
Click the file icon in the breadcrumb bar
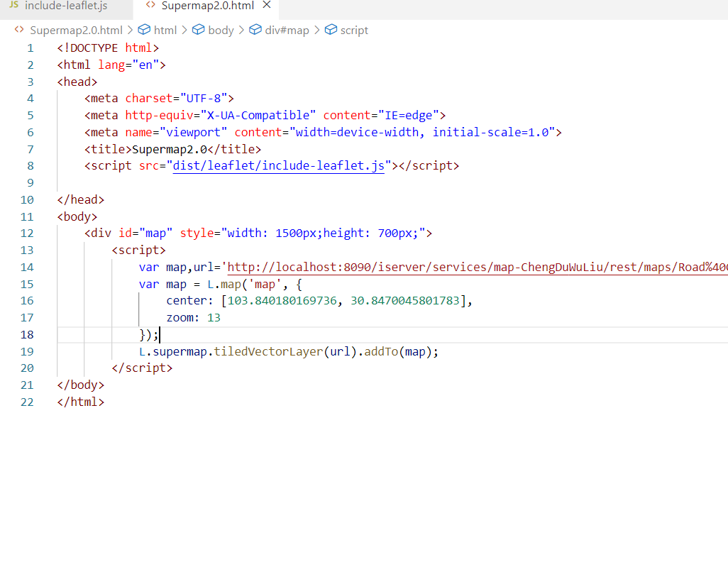[x=19, y=30]
